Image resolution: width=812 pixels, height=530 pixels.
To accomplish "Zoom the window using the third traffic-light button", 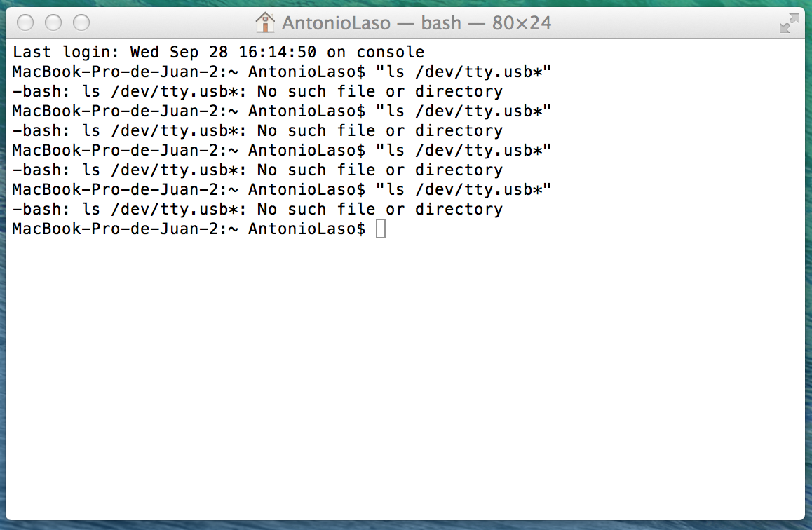I will (x=81, y=22).
